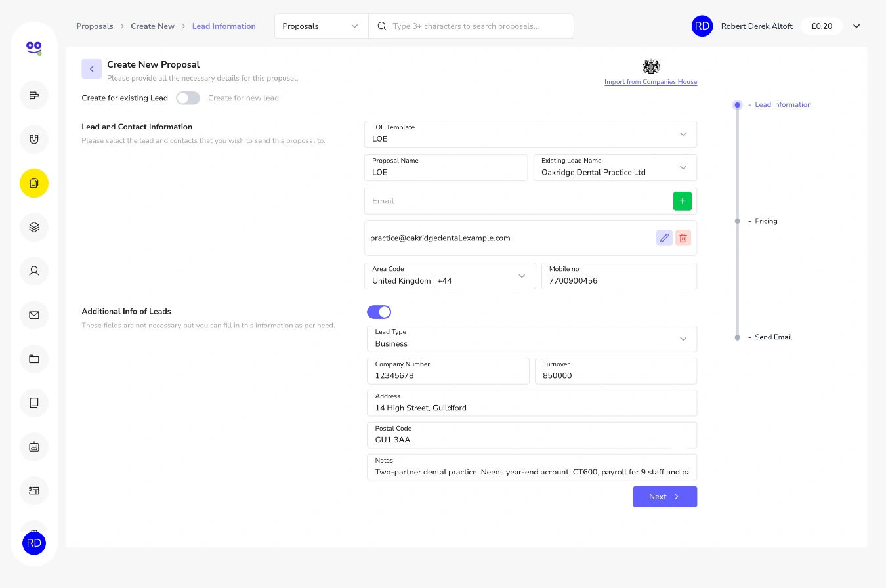Click the green plus add-email button
This screenshot has height=588, width=886.
tap(683, 201)
